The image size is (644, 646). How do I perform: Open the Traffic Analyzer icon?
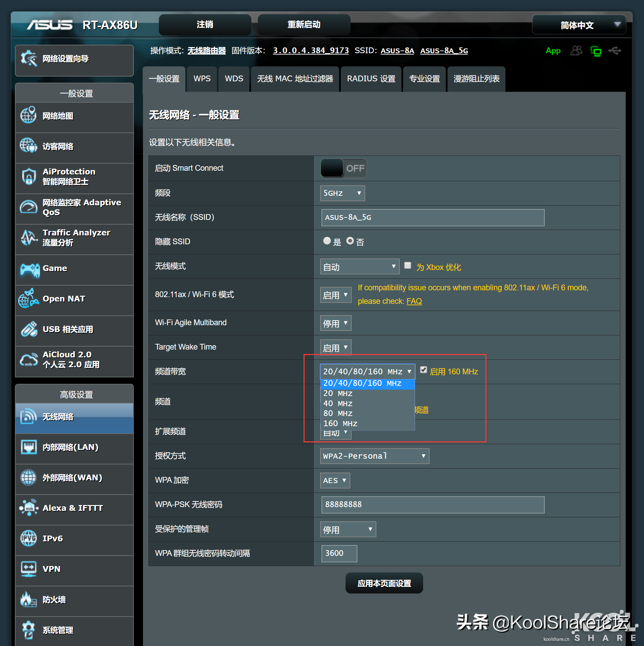click(28, 237)
